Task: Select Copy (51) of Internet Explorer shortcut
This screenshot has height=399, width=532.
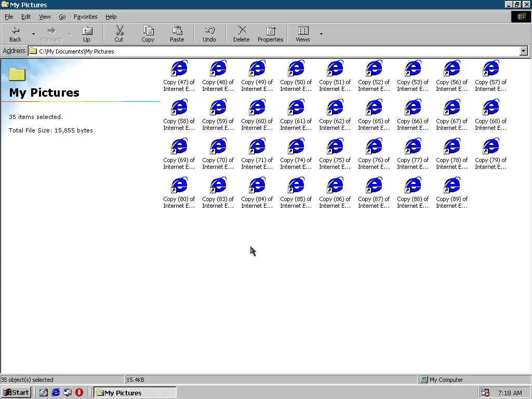Action: [335, 76]
